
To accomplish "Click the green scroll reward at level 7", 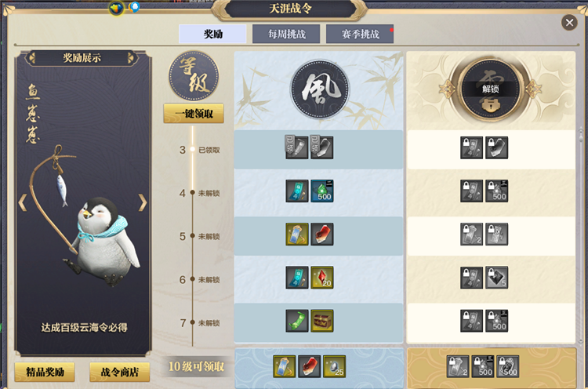I will [x=297, y=321].
